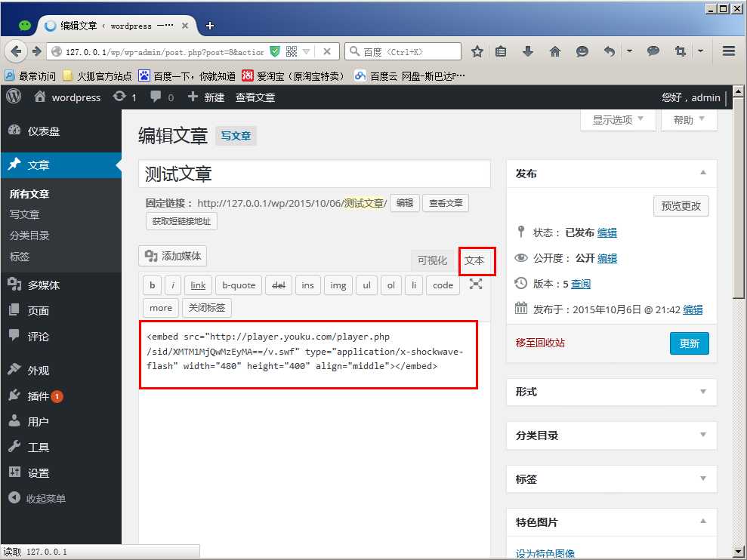Click the post title field 测试文章
This screenshot has height=560, width=747.
pyautogui.click(x=314, y=174)
